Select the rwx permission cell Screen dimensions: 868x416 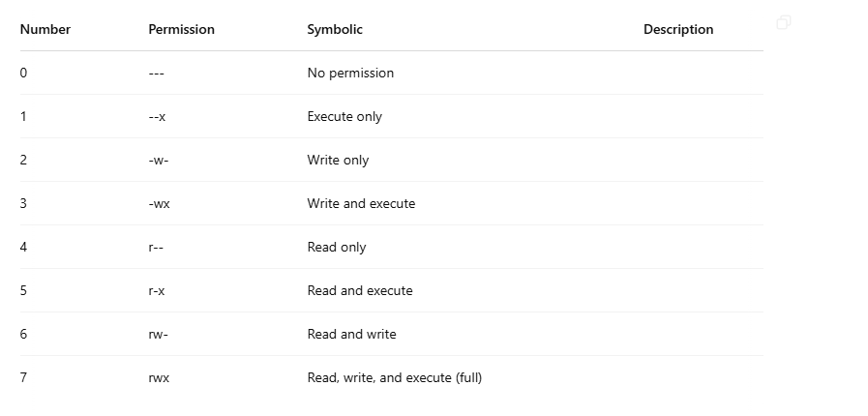pos(159,378)
